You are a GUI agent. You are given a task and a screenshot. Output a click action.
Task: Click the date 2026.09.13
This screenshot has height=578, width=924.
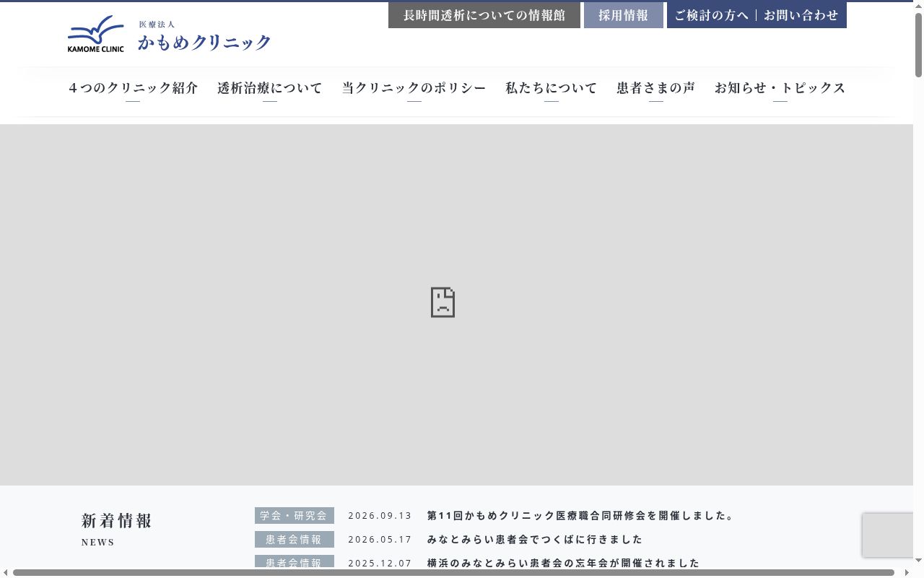click(380, 516)
